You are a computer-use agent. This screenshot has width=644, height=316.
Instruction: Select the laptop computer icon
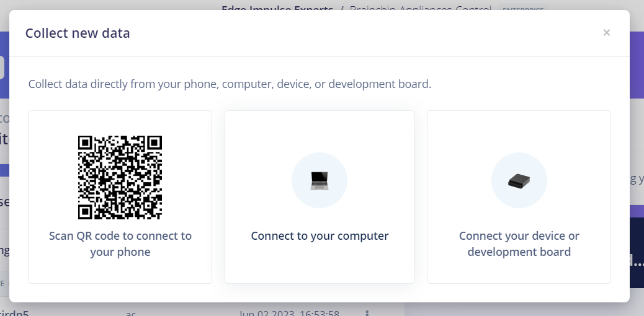(x=320, y=180)
